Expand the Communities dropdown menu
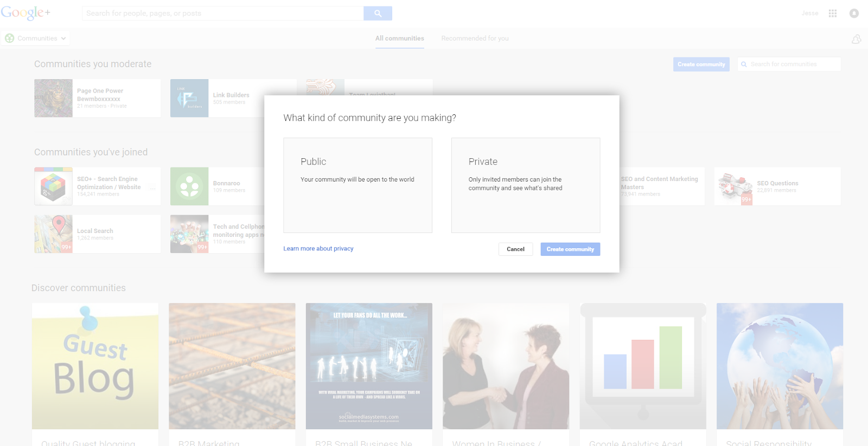This screenshot has height=446, width=868. (36, 38)
